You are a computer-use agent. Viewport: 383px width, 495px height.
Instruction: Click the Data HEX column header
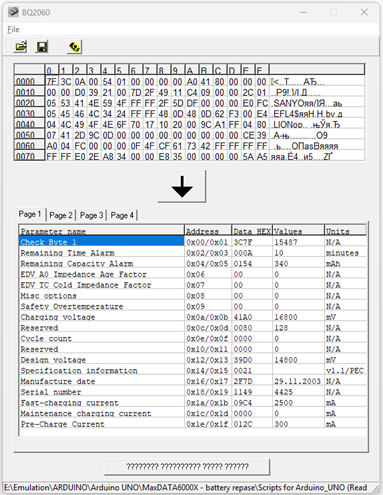(252, 231)
